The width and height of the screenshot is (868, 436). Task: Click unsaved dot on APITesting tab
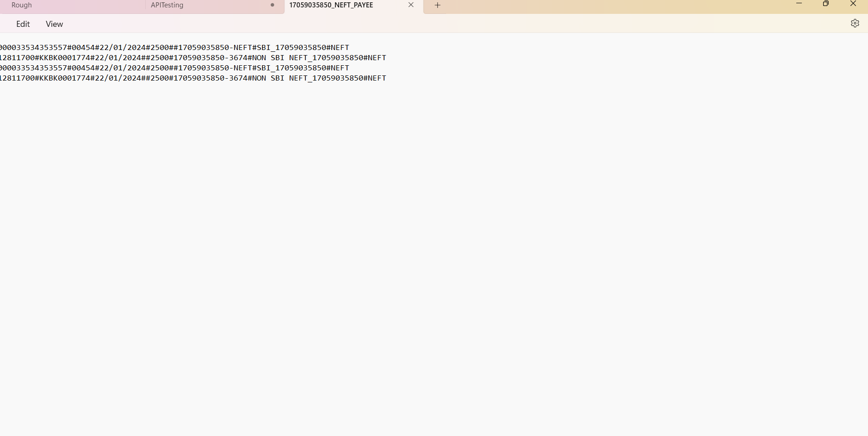point(273,5)
